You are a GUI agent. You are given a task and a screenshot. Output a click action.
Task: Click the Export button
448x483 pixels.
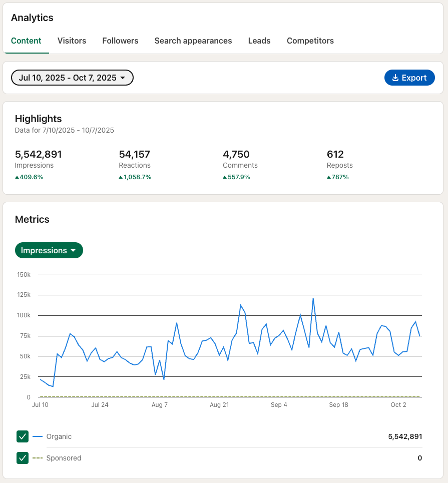pyautogui.click(x=409, y=78)
